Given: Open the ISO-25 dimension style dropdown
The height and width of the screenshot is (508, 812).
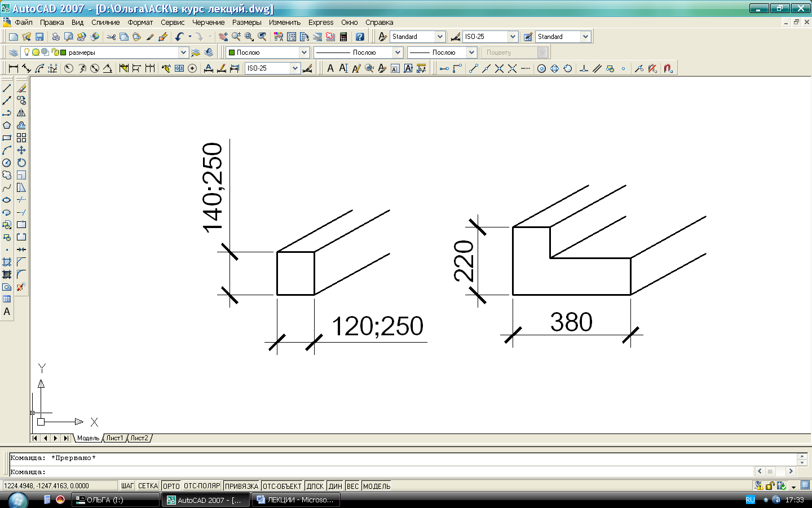Looking at the screenshot, I should click(513, 37).
